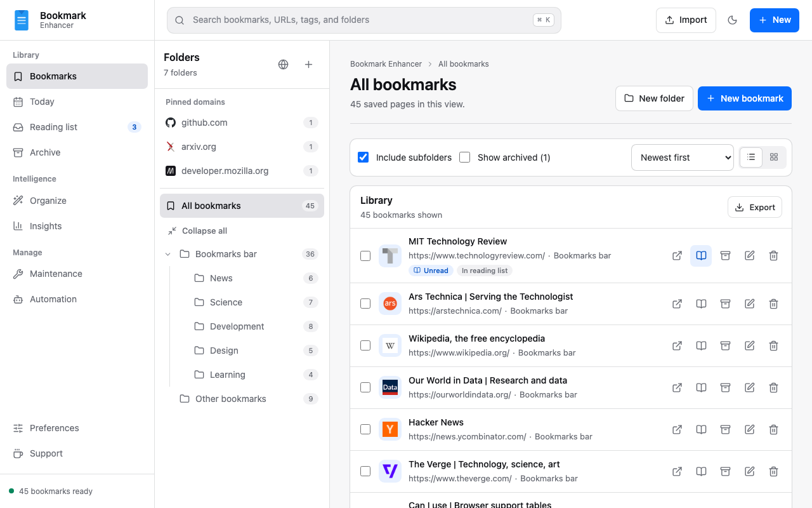This screenshot has height=508, width=812.
Task: Delete the MIT Technology Review bookmark
Action: tap(773, 255)
